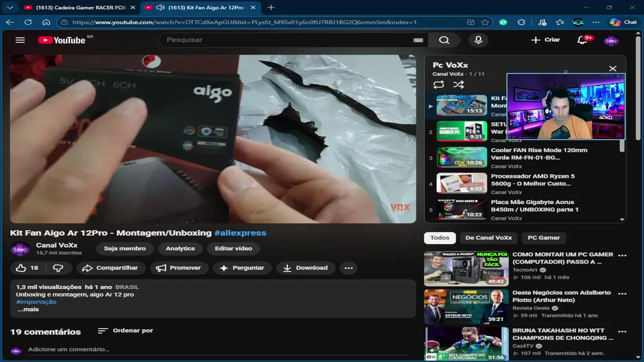Add page to favorites star

pos(485,22)
